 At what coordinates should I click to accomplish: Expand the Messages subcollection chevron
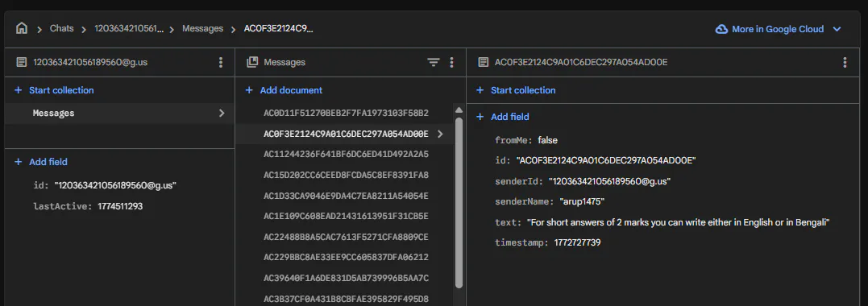tap(222, 113)
